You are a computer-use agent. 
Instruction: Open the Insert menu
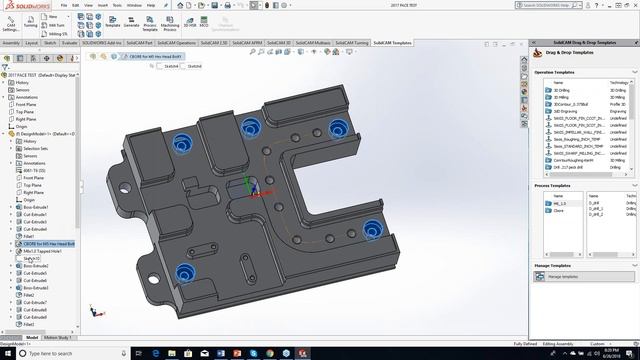[103, 6]
